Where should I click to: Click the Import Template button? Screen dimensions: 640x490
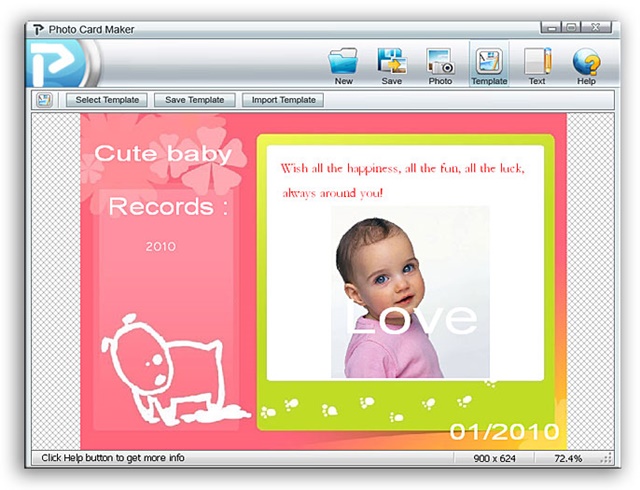(283, 100)
